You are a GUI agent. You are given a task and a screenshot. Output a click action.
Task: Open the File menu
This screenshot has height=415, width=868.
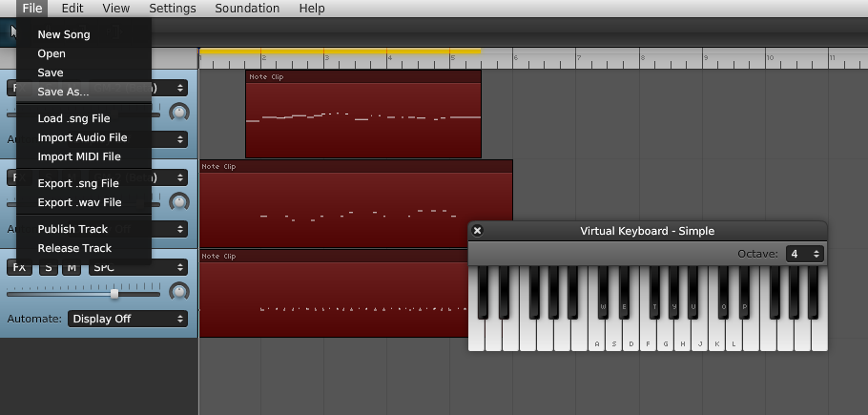click(x=32, y=9)
